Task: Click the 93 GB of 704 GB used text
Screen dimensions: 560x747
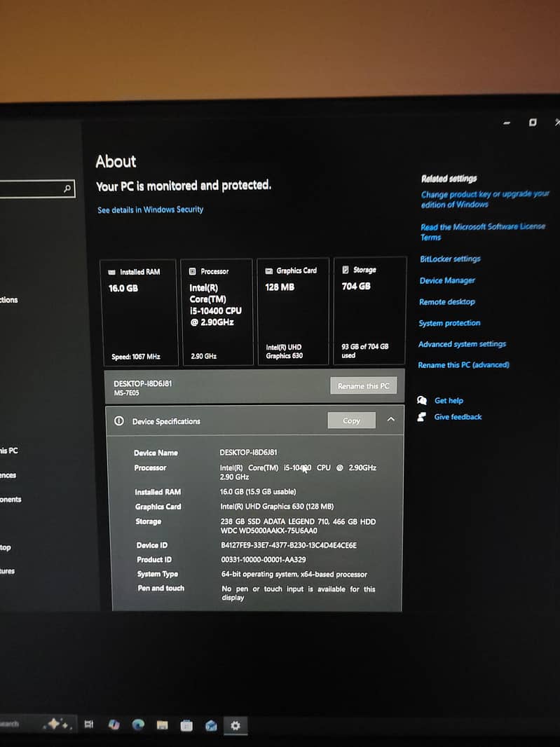Action: 364,350
